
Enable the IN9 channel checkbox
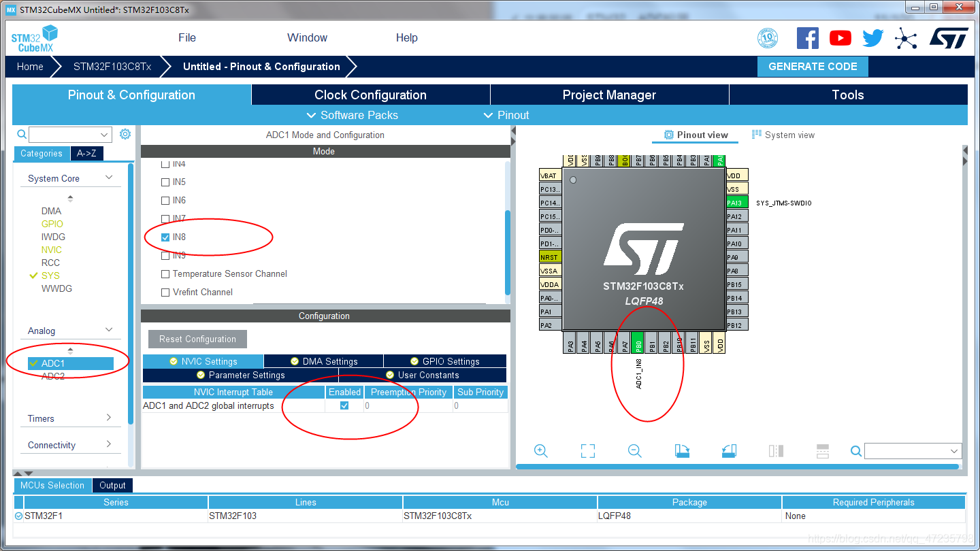point(165,256)
